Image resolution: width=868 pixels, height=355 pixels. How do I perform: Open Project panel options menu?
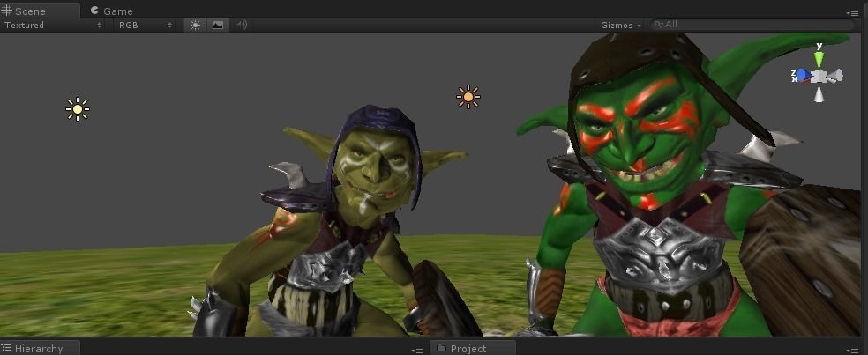point(851,350)
